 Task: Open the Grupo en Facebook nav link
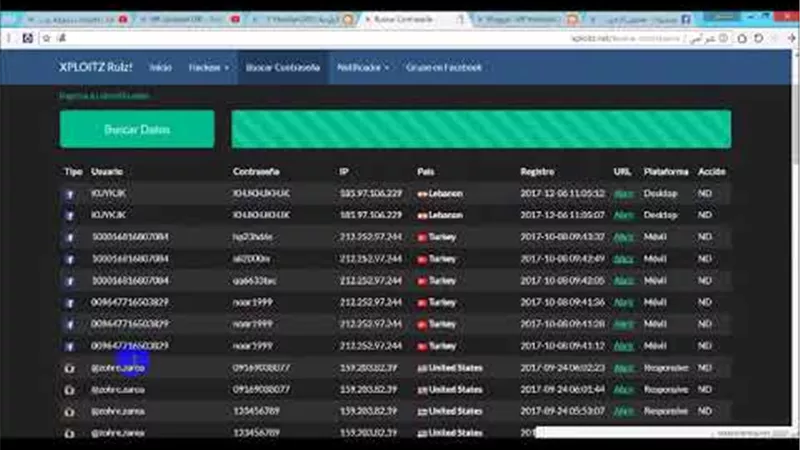click(x=444, y=67)
